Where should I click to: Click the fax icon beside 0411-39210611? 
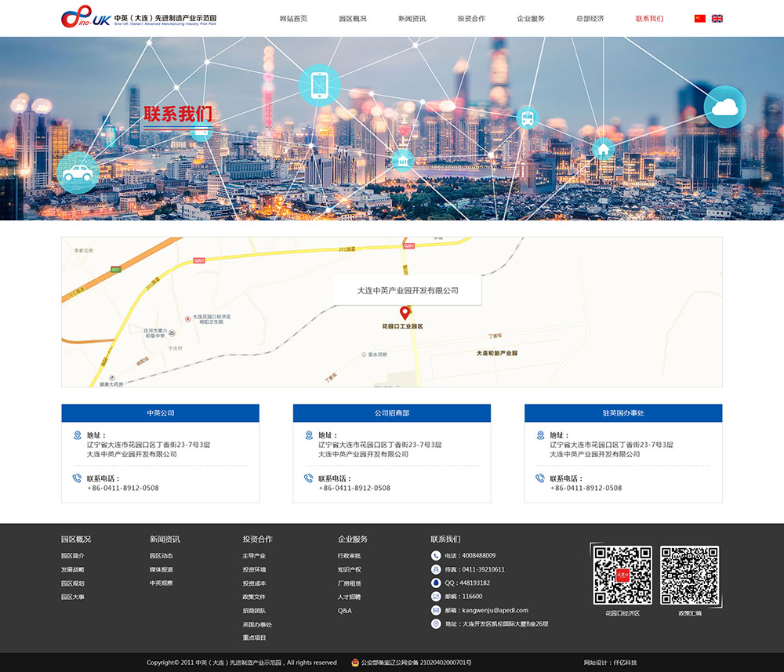(x=434, y=568)
